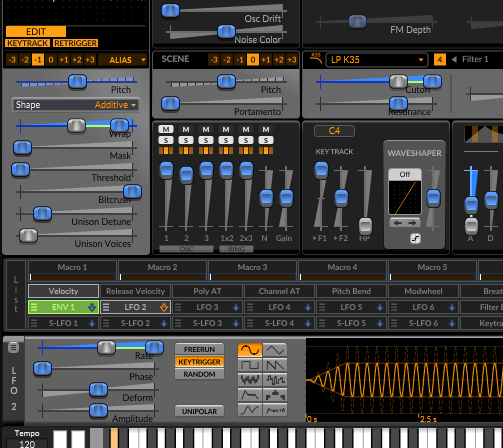
Task: Mute mixer channel 1 with M
Action: pyautogui.click(x=166, y=129)
